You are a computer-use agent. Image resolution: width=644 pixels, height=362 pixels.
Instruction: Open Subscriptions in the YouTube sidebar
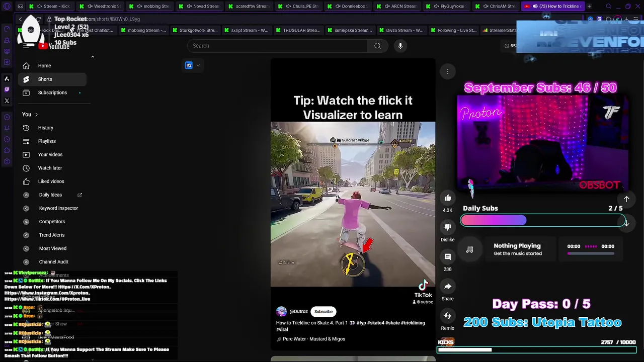pyautogui.click(x=52, y=93)
